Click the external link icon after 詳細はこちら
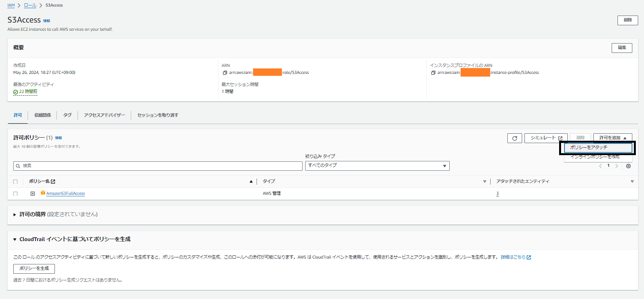This screenshot has height=299, width=644. click(529, 257)
